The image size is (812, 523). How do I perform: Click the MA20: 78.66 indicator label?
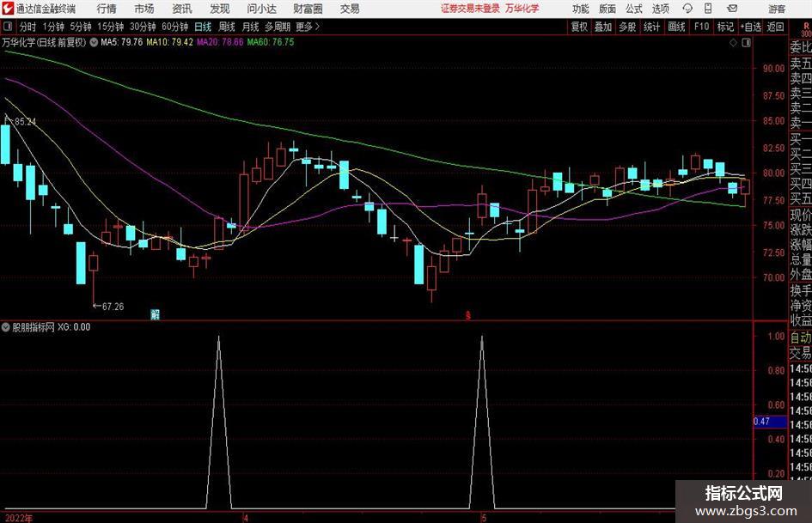pyautogui.click(x=220, y=42)
